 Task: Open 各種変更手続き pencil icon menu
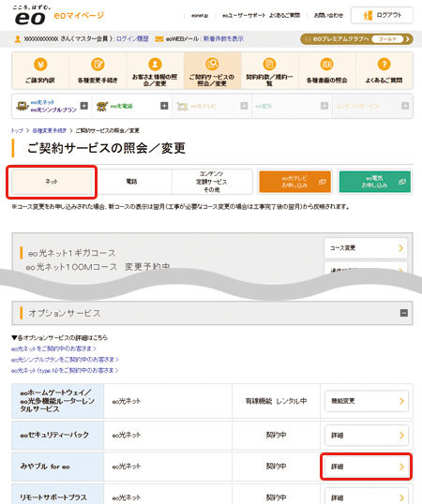click(98, 70)
